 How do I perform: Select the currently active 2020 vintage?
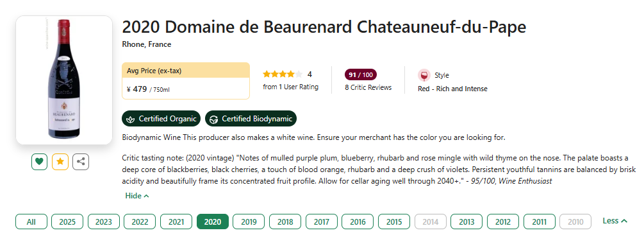tap(212, 222)
